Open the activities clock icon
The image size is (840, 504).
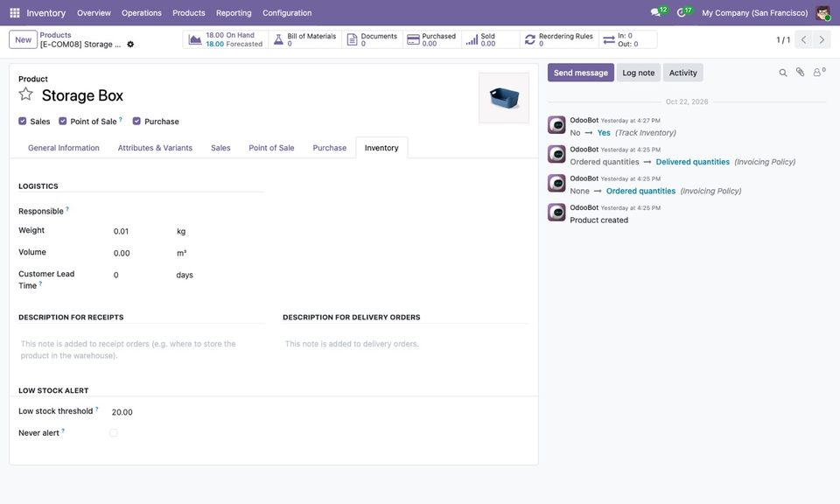coord(682,12)
